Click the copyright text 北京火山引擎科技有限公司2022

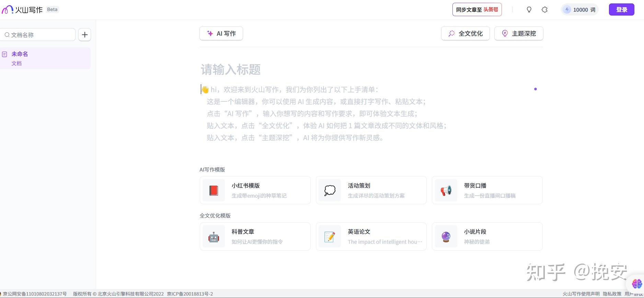[x=130, y=294]
